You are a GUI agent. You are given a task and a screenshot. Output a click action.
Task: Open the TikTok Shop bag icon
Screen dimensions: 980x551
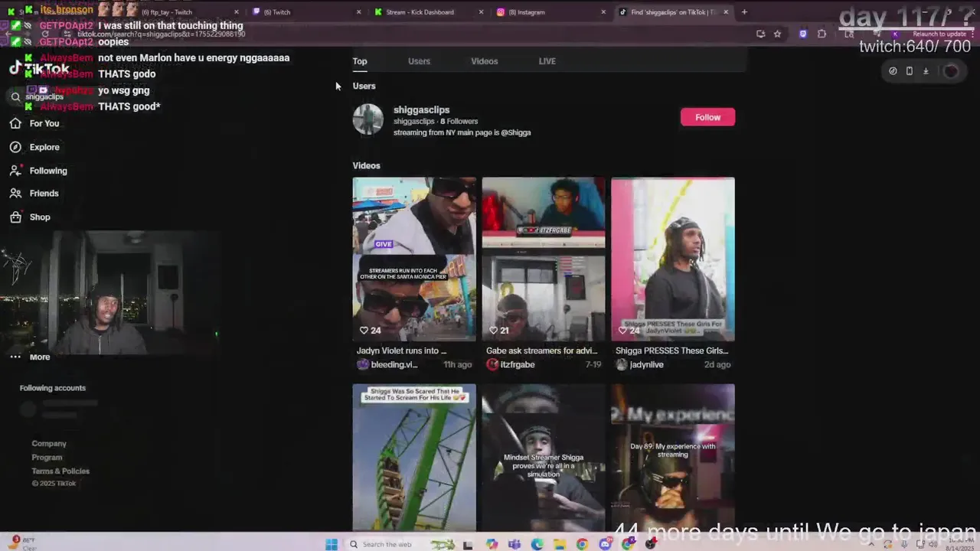tap(15, 217)
